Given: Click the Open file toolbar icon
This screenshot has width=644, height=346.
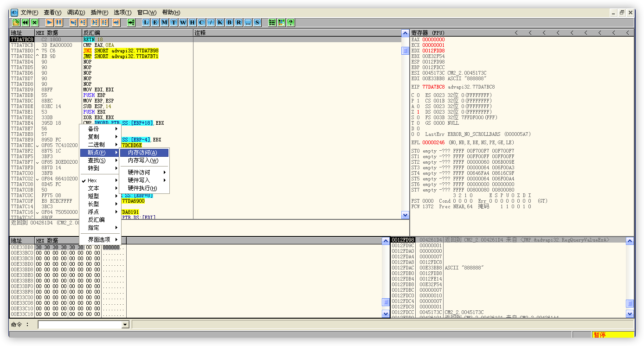Looking at the screenshot, I should tap(16, 22).
